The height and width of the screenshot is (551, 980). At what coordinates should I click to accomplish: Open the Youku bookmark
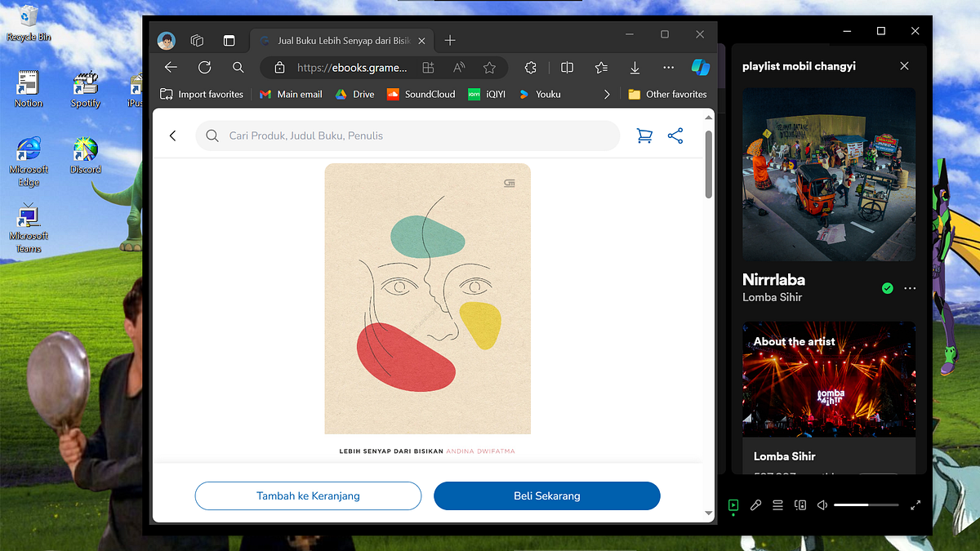(540, 95)
